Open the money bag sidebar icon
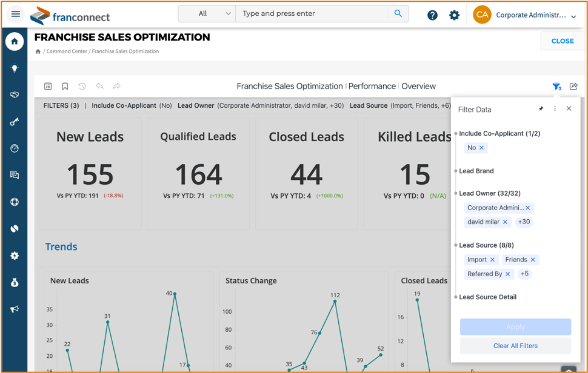588x373 pixels. (x=15, y=282)
